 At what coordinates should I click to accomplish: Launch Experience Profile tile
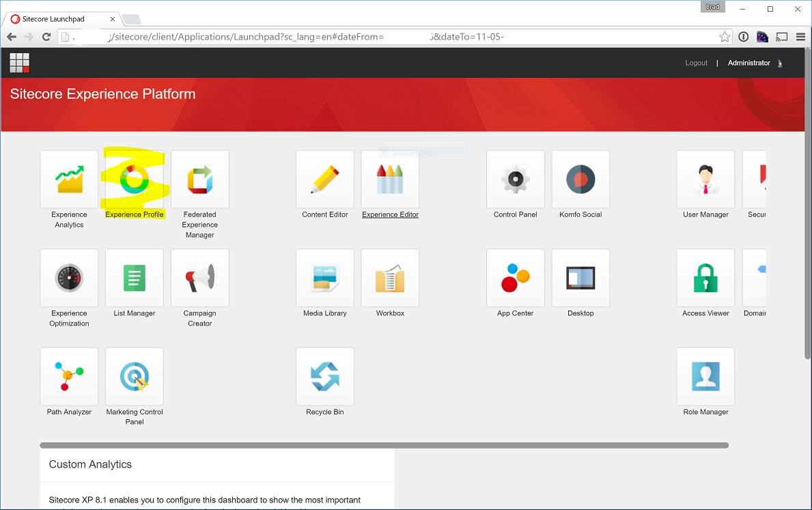134,179
